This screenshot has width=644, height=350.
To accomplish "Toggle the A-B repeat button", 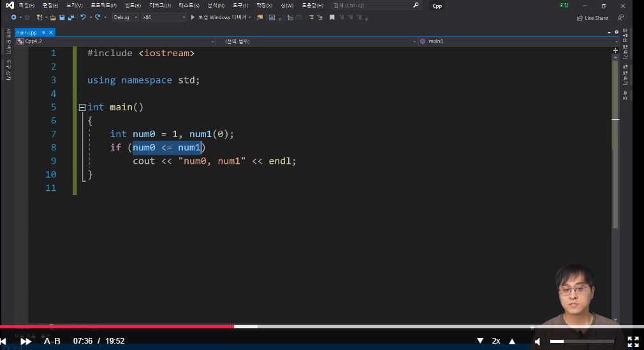I will (52, 341).
